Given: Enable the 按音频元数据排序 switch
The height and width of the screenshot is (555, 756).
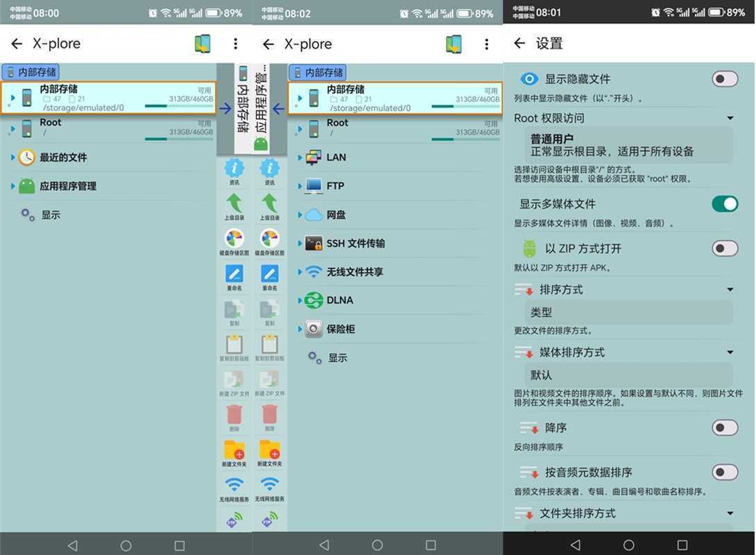Looking at the screenshot, I should [725, 472].
